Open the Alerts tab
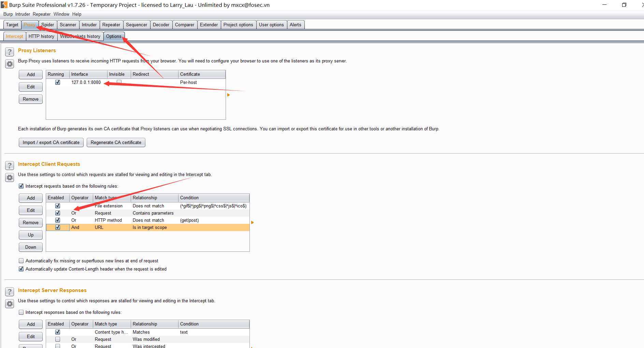 coord(296,25)
